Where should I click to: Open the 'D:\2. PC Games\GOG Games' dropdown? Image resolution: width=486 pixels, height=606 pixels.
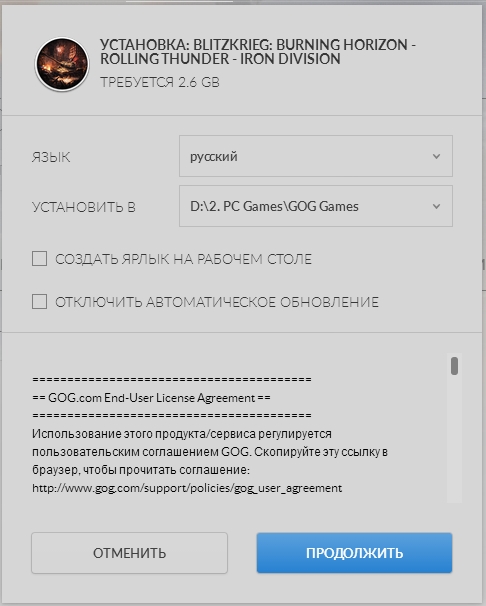pyautogui.click(x=316, y=206)
